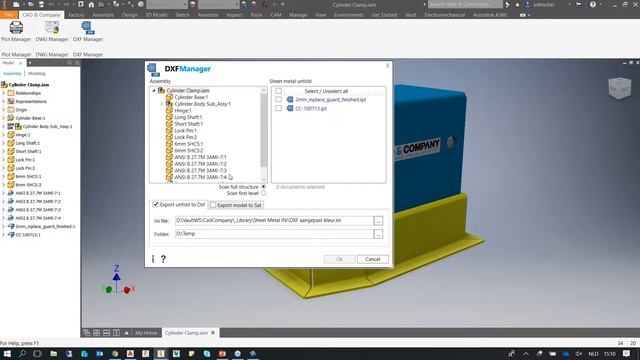Toggle Select / Unselect all checkbox
This screenshot has width=640, height=360.
pyautogui.click(x=278, y=91)
